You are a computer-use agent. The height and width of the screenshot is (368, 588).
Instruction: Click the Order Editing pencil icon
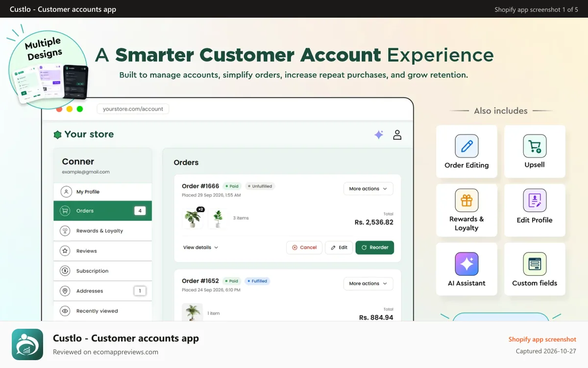(x=466, y=146)
